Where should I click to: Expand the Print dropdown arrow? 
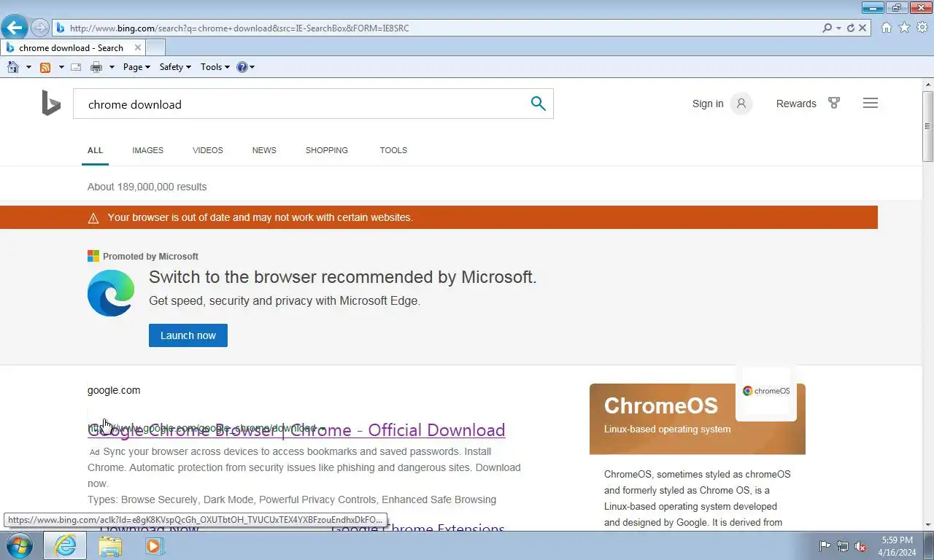point(112,67)
